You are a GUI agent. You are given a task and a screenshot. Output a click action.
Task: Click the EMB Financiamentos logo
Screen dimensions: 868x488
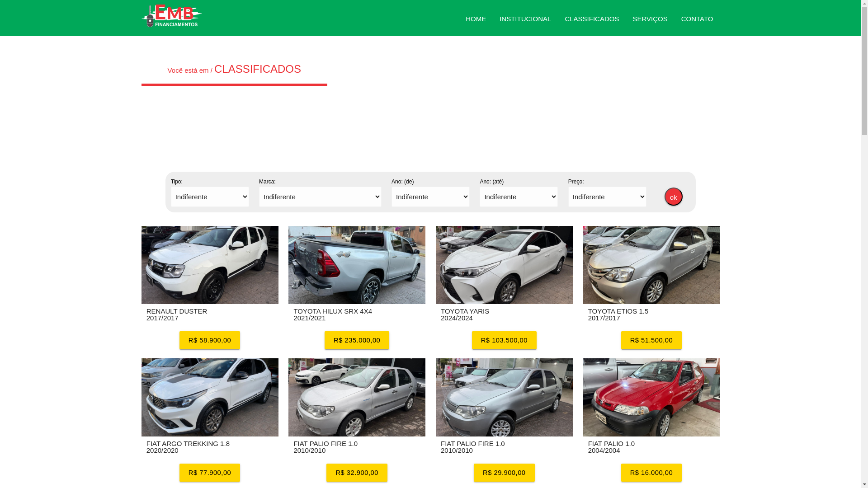171,16
